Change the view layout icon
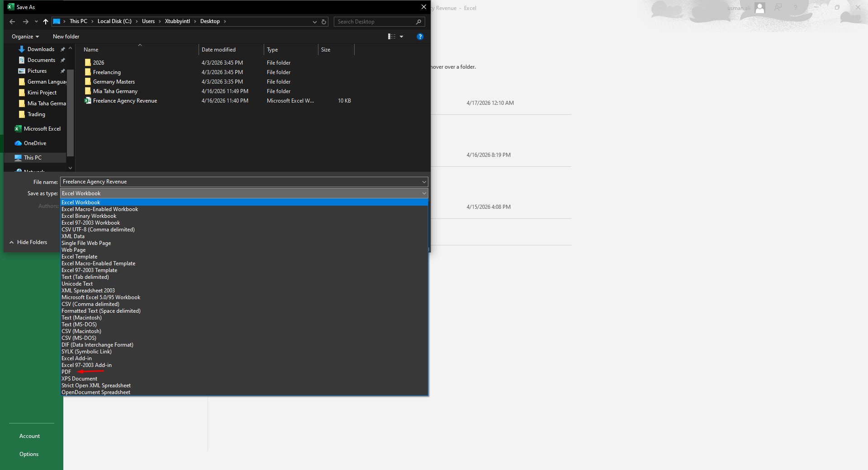 click(392, 37)
